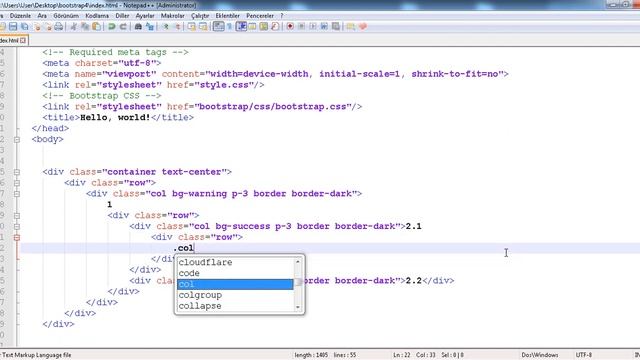Image resolution: width=640 pixels, height=360 pixels.
Task: Open the Düzenle menu
Action: point(20,16)
